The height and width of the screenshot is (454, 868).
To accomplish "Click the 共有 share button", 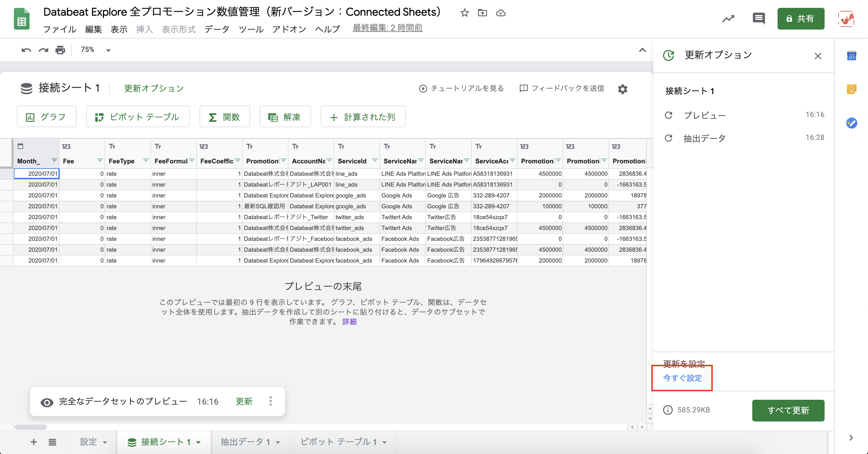I will pyautogui.click(x=800, y=18).
